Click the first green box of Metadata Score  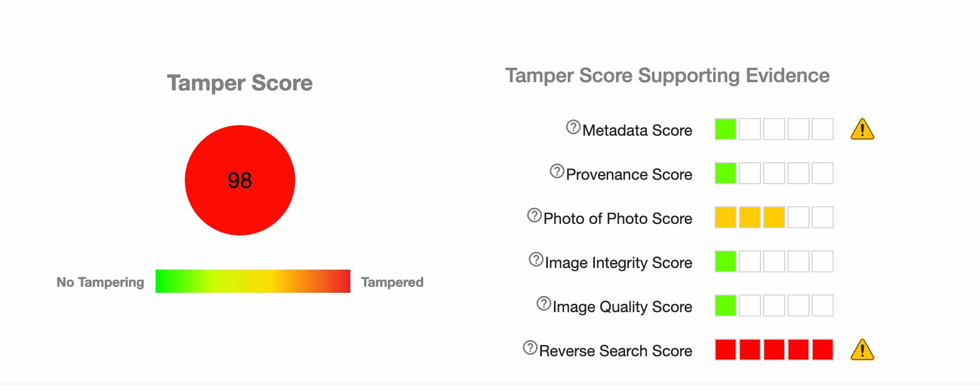point(725,129)
